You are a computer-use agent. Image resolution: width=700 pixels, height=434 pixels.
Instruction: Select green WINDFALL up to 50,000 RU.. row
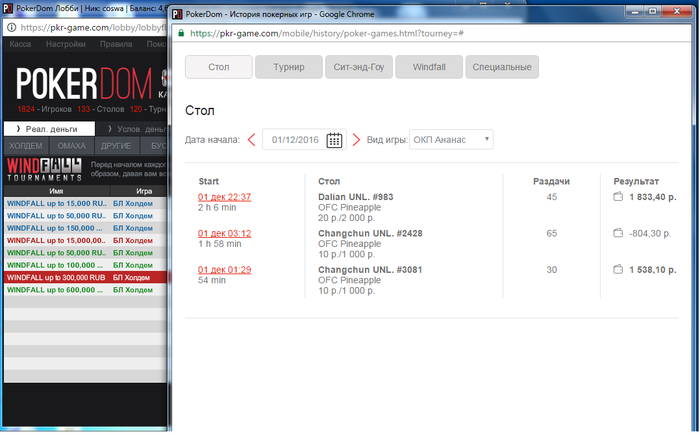click(85, 253)
